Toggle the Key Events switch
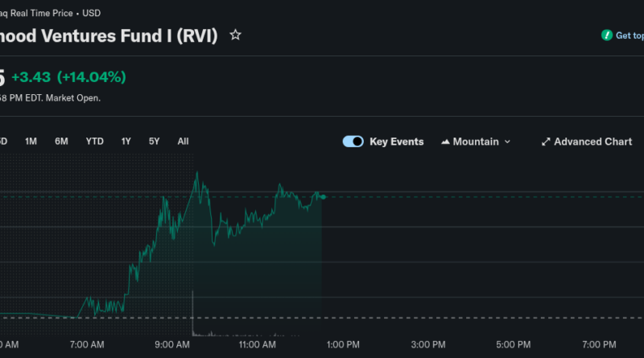644x358 pixels. (353, 142)
